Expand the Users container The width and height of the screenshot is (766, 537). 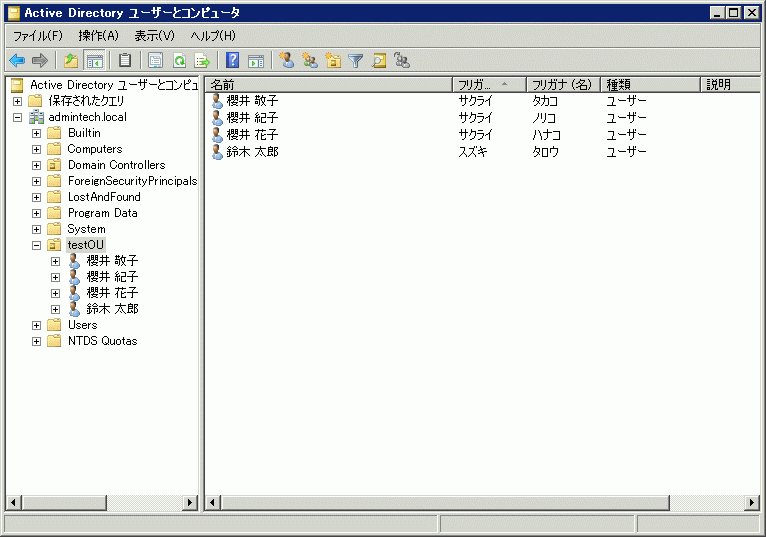pyautogui.click(x=37, y=325)
